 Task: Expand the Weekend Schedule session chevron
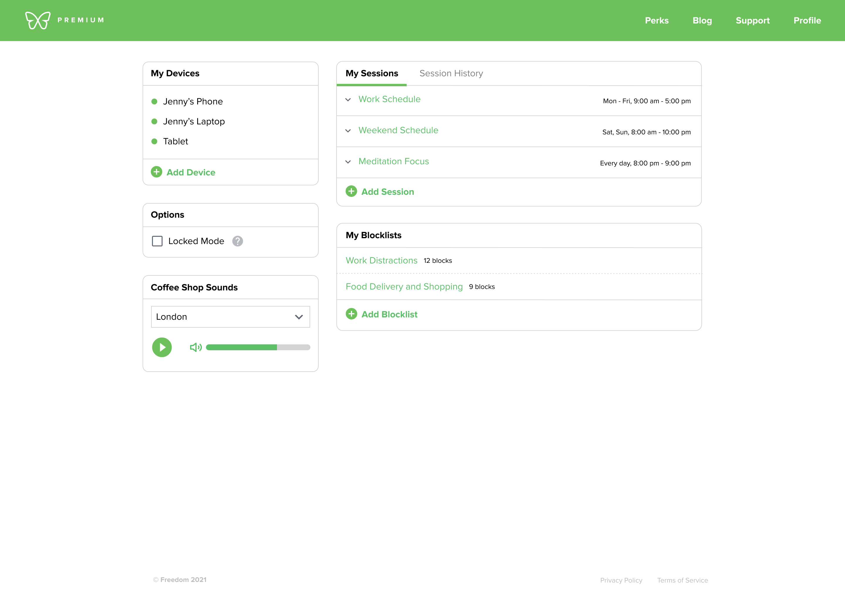tap(348, 131)
